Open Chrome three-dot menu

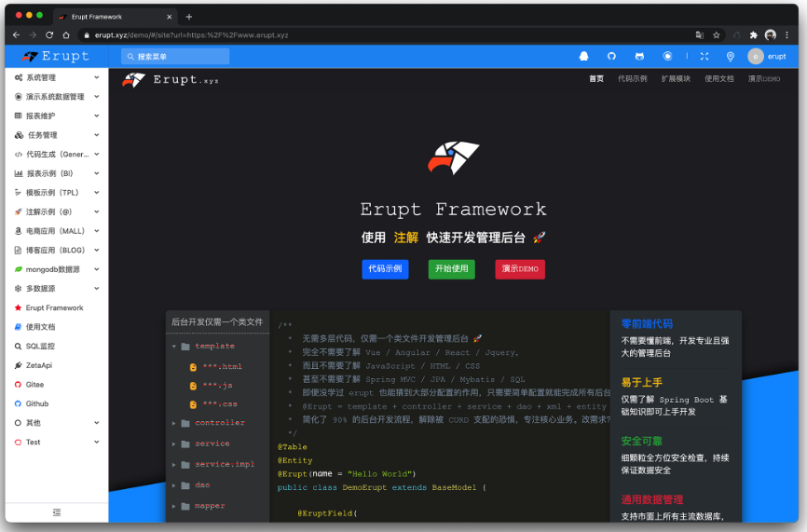(786, 35)
